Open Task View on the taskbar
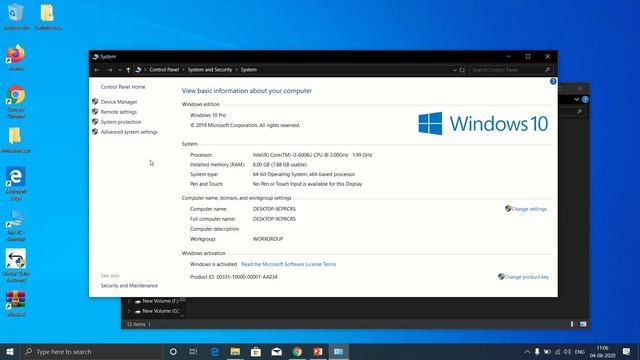The height and width of the screenshot is (360, 640). pos(193,351)
